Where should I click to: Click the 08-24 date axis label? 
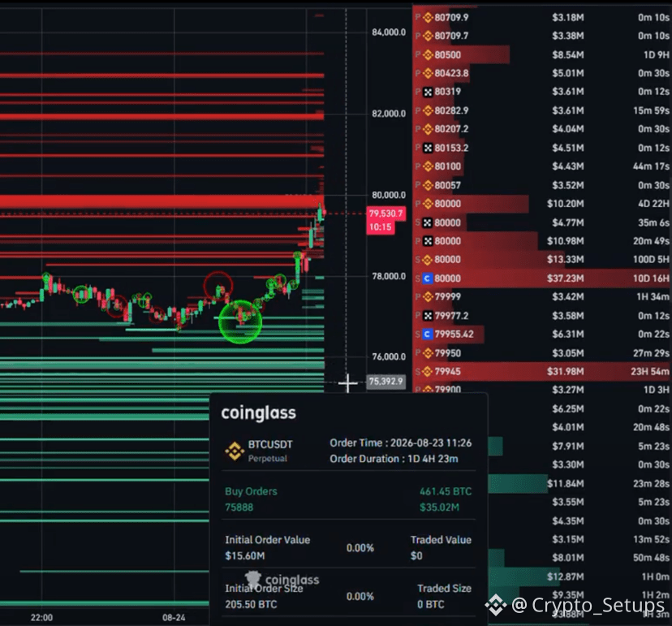point(174,618)
